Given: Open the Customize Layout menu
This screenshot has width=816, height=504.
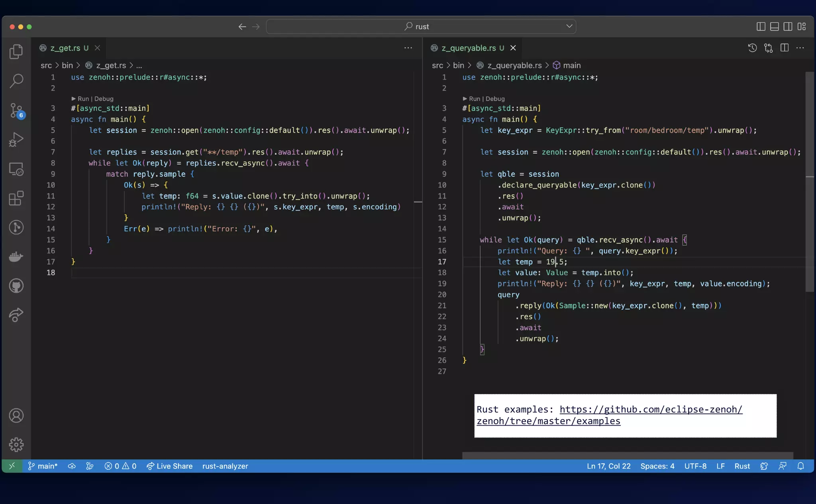Looking at the screenshot, I should 802,27.
